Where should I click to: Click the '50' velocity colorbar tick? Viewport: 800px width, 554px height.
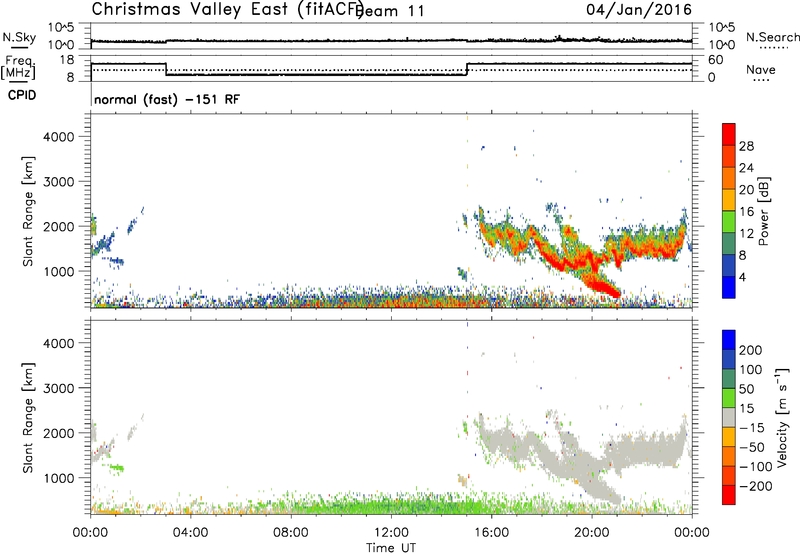746,389
